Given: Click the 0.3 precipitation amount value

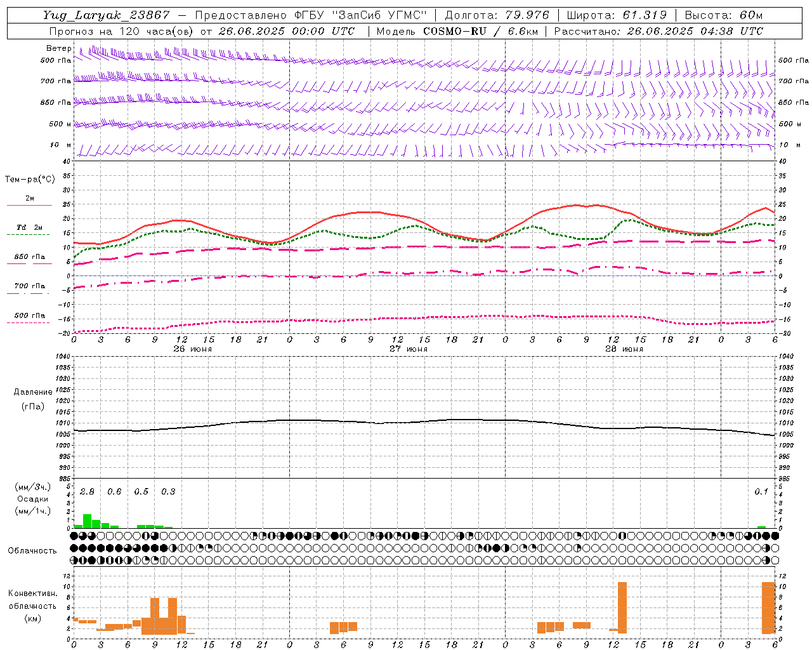Looking at the screenshot, I should coord(168,492).
